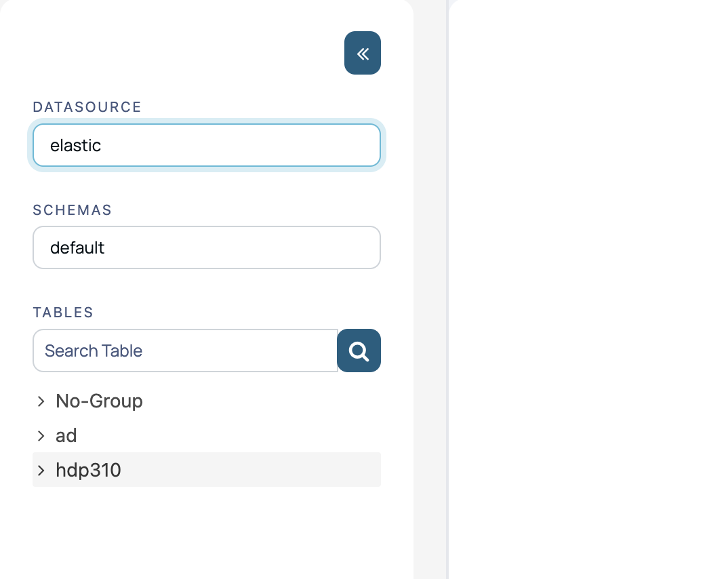Select the hdp310 table group label
Viewport: 728px width, 579px height.
pos(88,471)
